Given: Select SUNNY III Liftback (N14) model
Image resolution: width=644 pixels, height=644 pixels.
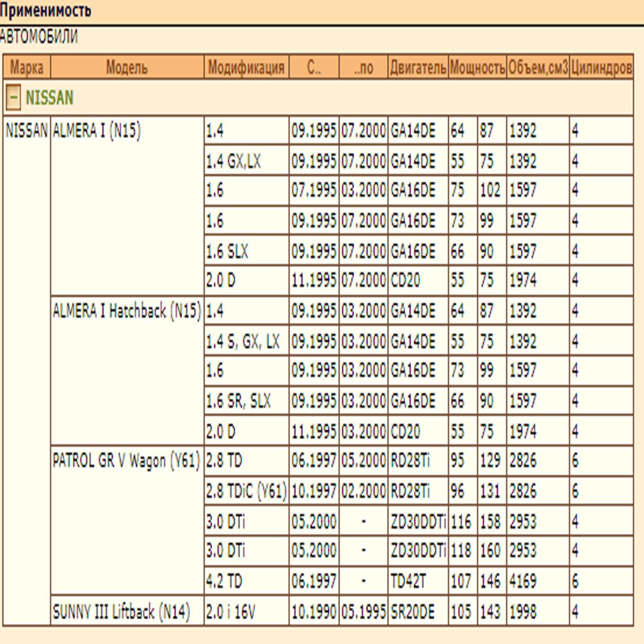Looking at the screenshot, I should pyautogui.click(x=121, y=612).
